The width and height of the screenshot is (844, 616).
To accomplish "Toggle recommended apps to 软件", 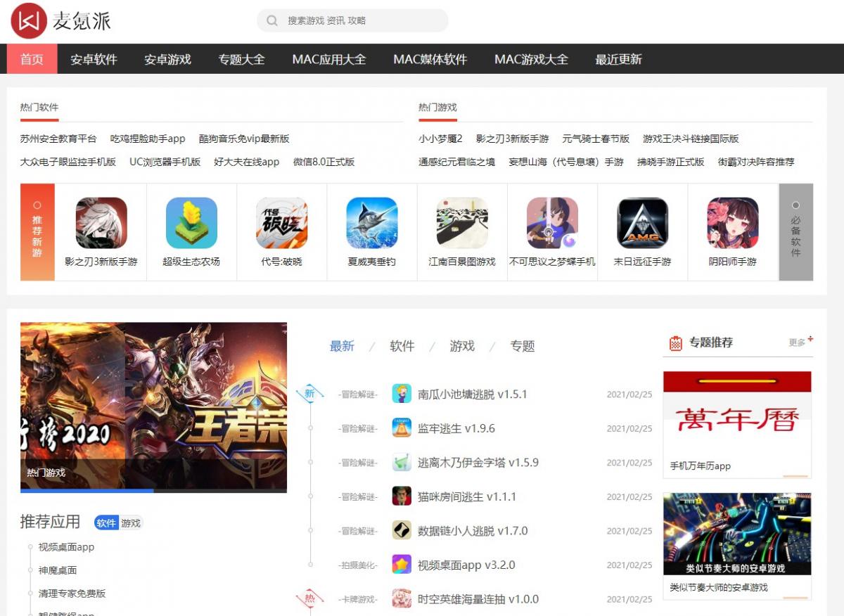I will point(106,523).
